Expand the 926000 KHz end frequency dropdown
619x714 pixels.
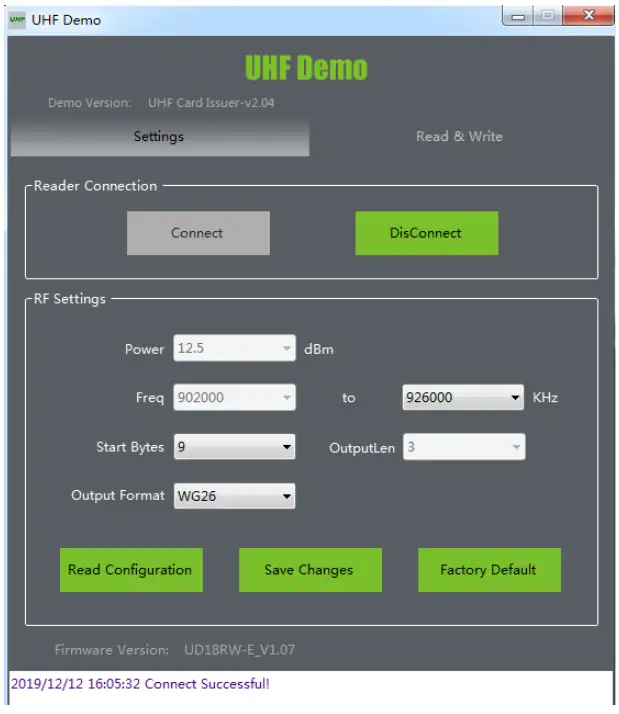[x=463, y=398]
